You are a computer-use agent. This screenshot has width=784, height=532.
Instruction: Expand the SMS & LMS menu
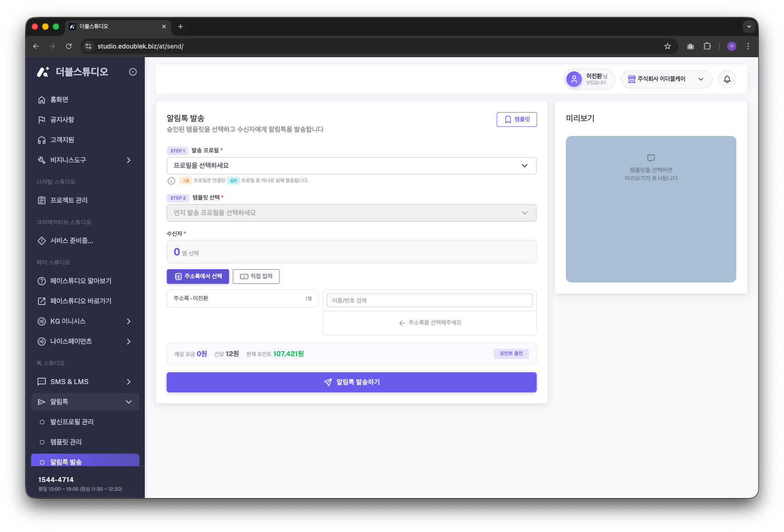click(85, 382)
